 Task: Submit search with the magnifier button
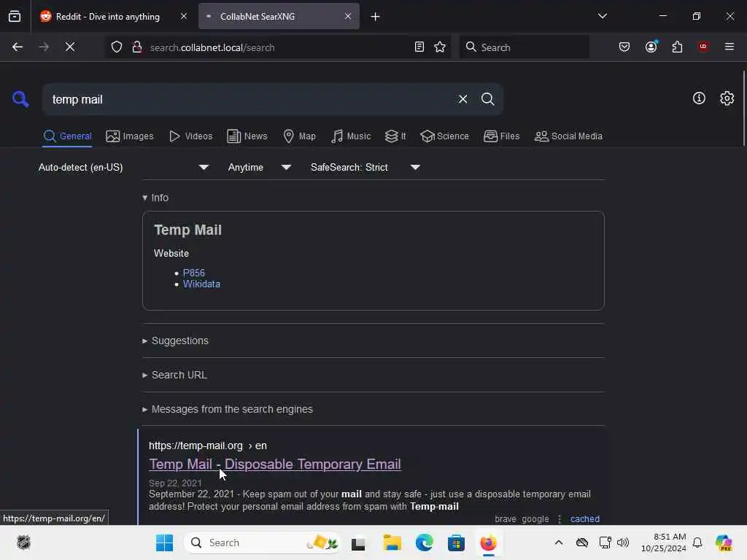pyautogui.click(x=487, y=99)
